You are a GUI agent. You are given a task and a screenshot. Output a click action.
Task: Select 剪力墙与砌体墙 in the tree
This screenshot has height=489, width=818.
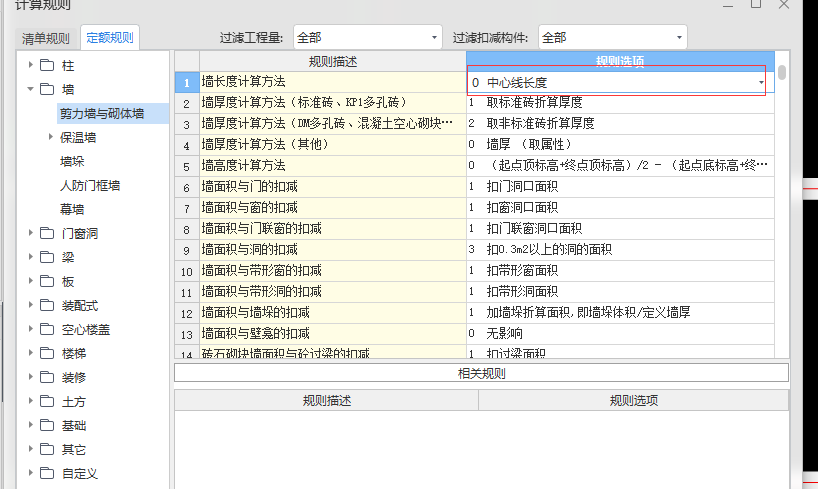click(x=102, y=113)
